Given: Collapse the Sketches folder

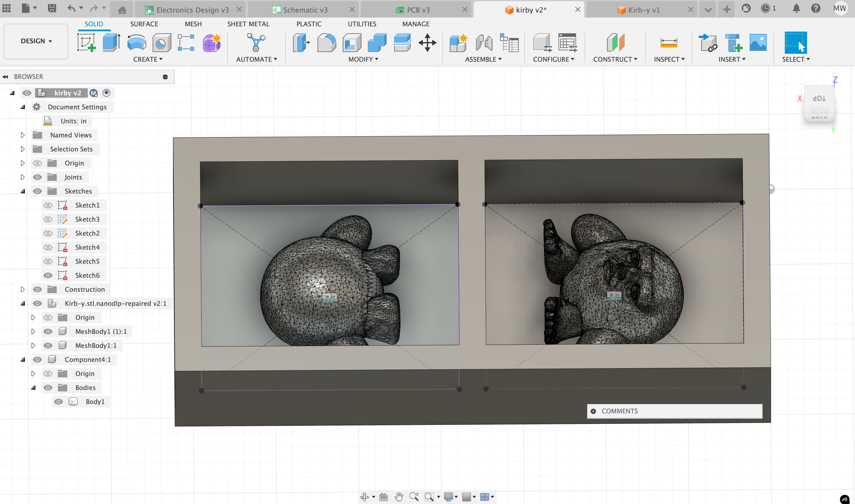Looking at the screenshot, I should 23,191.
